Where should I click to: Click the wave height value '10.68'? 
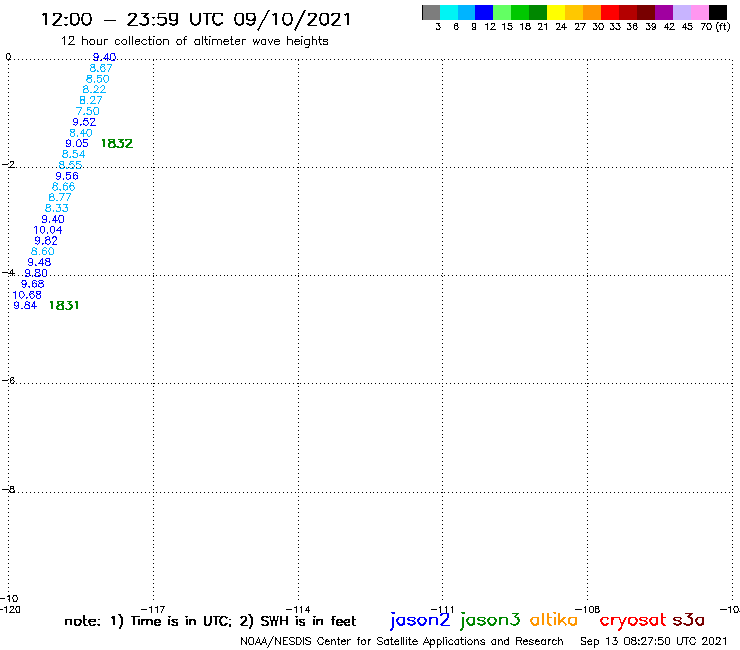tap(27, 295)
